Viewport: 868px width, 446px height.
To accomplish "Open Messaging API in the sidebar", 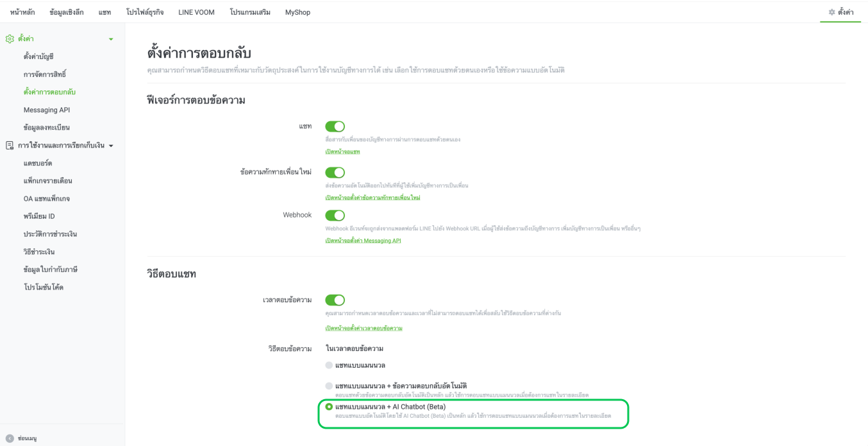I will (x=47, y=110).
